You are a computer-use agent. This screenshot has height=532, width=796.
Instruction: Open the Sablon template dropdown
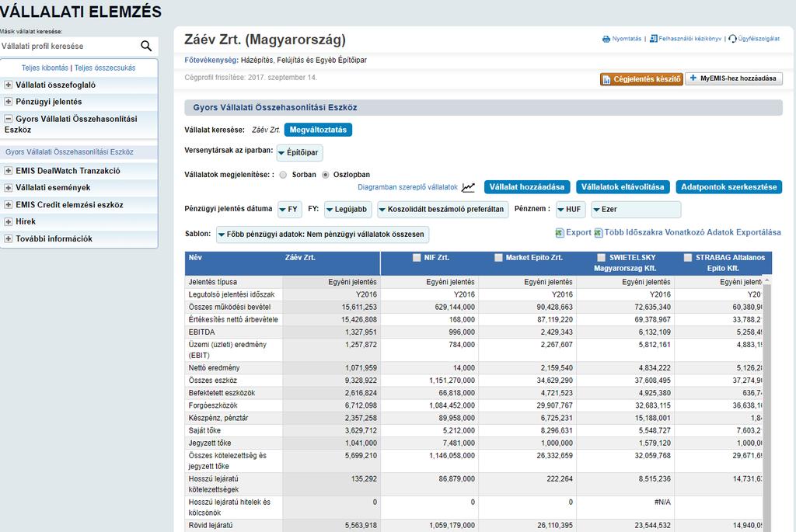coord(323,235)
